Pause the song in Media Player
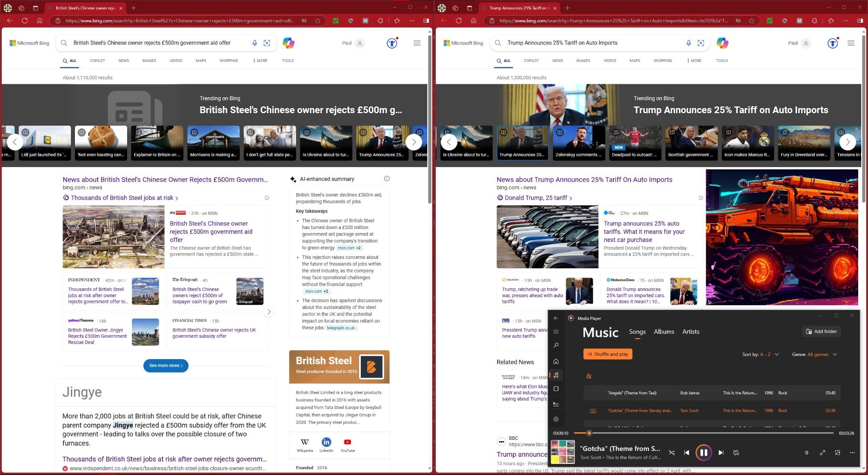The width and height of the screenshot is (868, 475). click(703, 453)
